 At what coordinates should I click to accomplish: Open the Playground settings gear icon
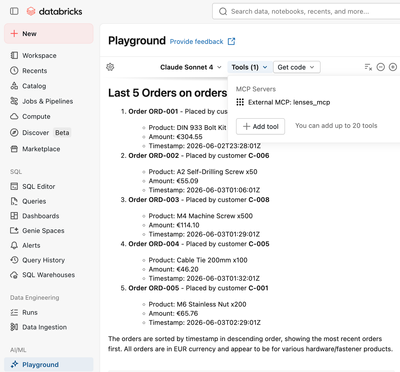[x=110, y=67]
